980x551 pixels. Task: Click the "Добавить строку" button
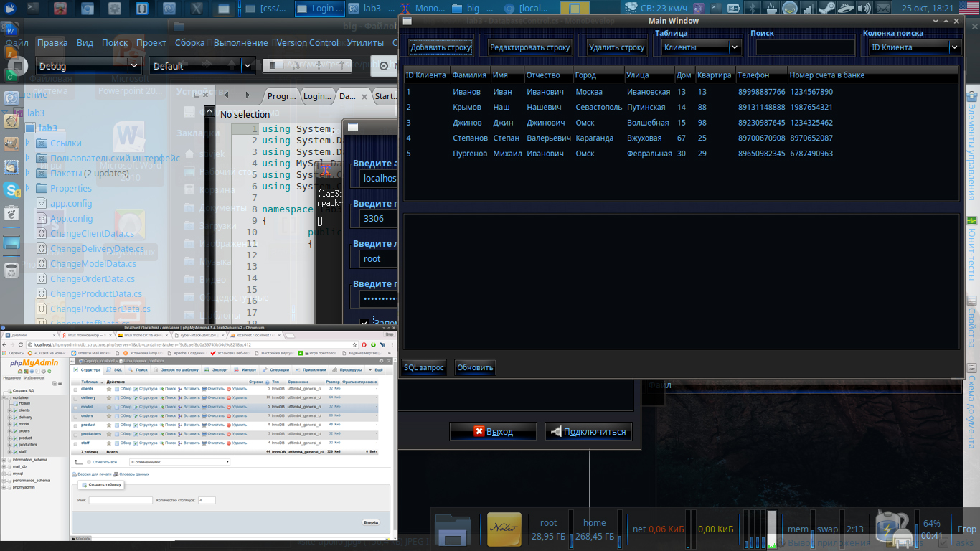tap(440, 47)
